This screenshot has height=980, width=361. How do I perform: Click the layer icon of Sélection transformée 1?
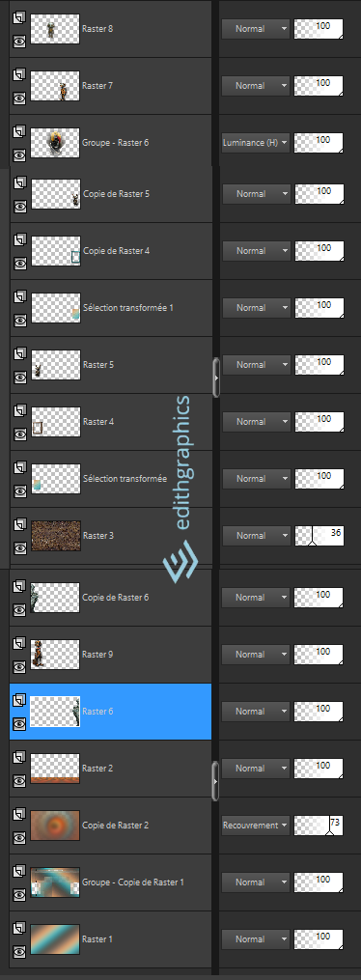click(19, 297)
